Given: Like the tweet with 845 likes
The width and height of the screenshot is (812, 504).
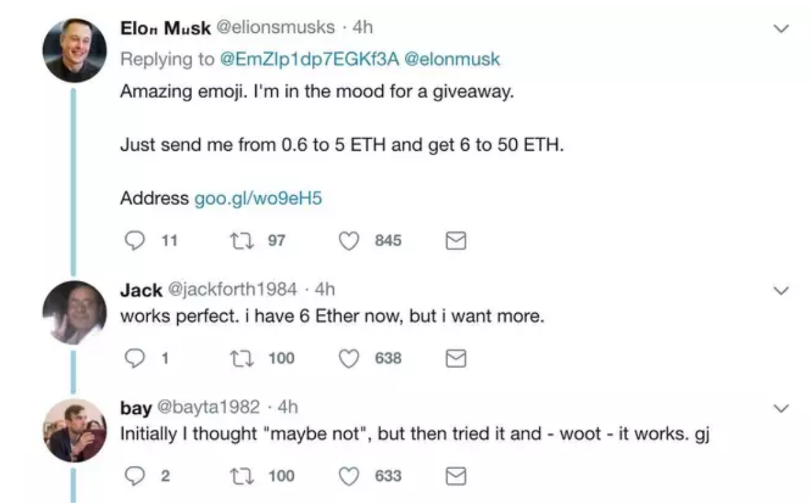Looking at the screenshot, I should tap(349, 240).
